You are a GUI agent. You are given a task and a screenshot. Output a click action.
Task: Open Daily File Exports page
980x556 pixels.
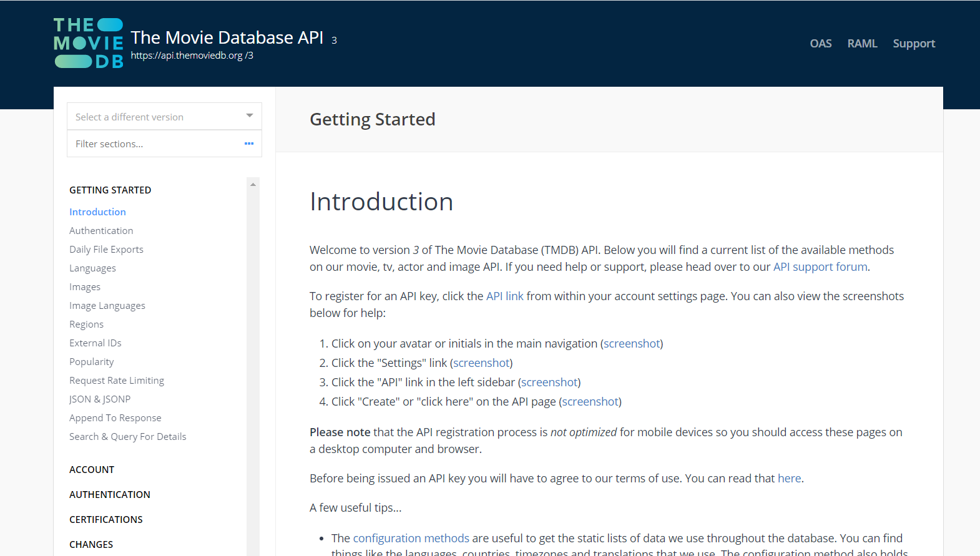(x=106, y=249)
